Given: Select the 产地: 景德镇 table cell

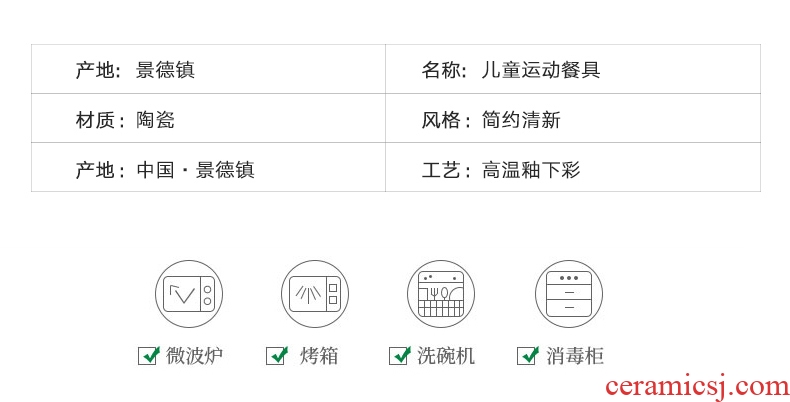Looking at the screenshot, I should [208, 70].
